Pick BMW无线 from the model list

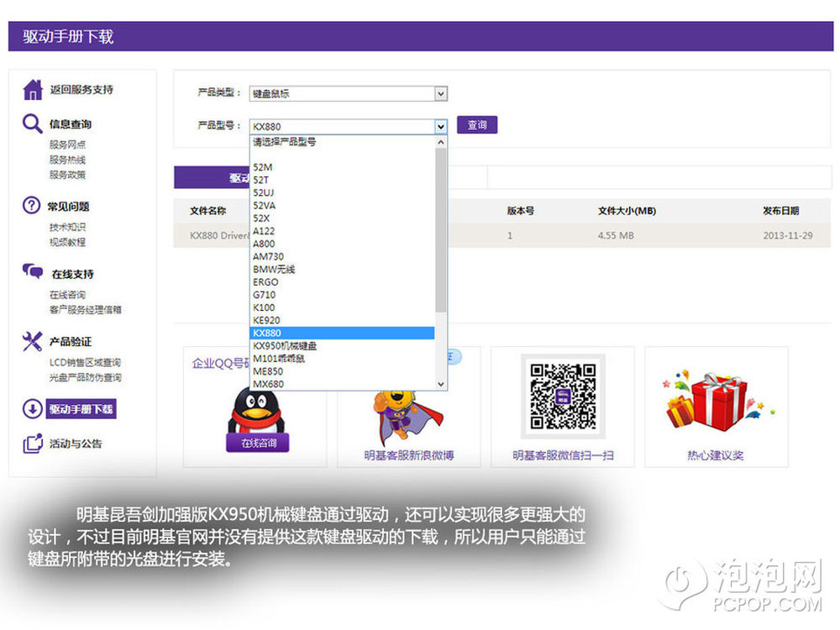click(343, 270)
